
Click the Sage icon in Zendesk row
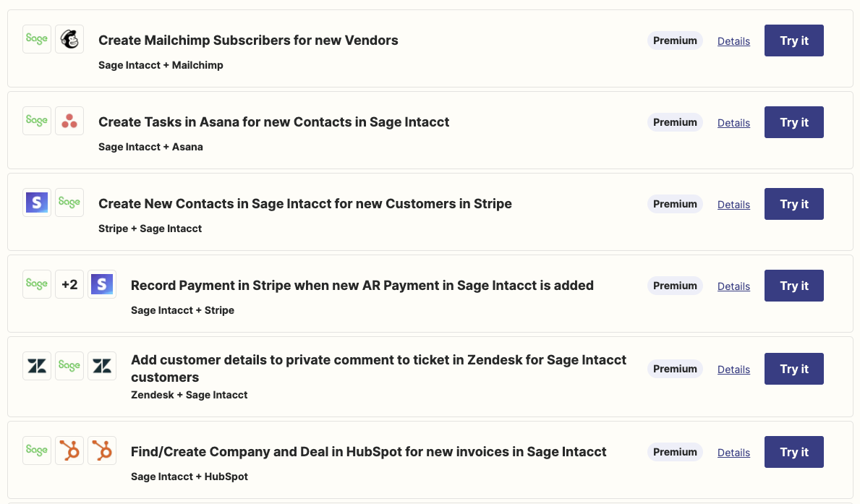[x=69, y=366]
